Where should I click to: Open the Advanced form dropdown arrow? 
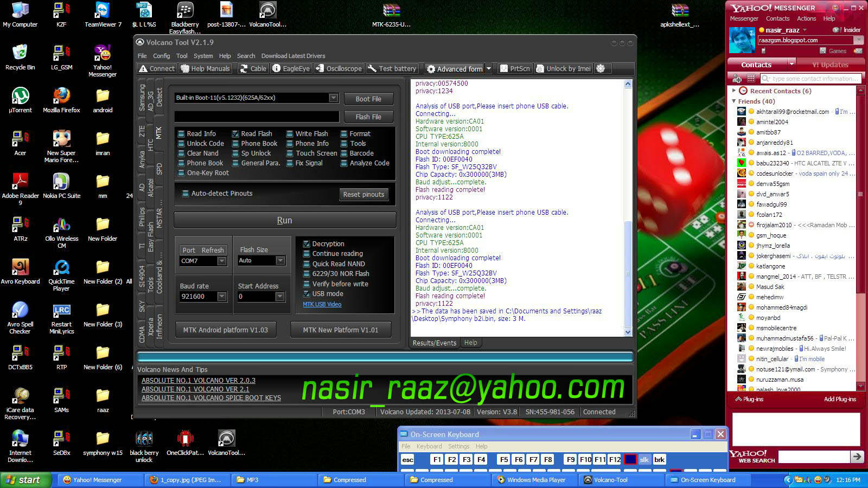point(489,68)
